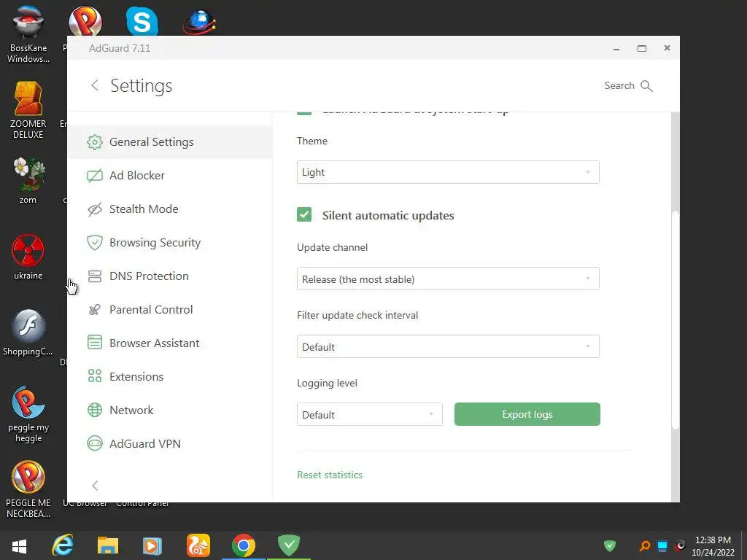The height and width of the screenshot is (560, 747).
Task: Click the Search field label
Action: 619,86
